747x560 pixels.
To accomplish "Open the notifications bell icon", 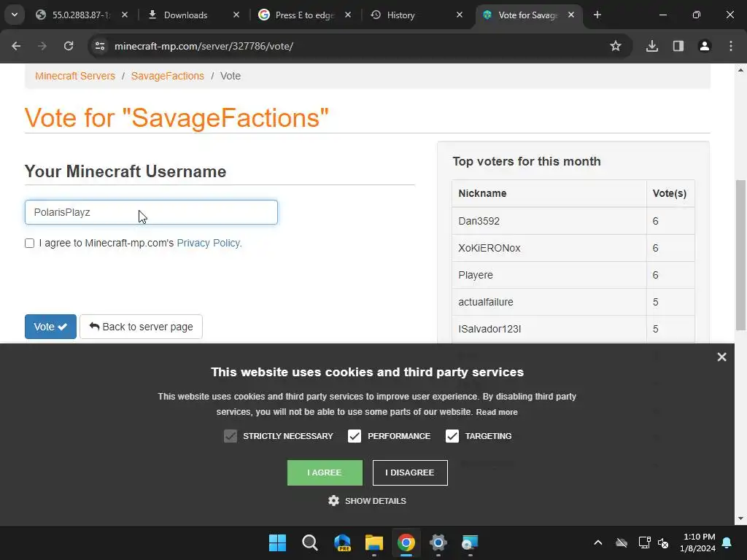I will coord(727,542).
